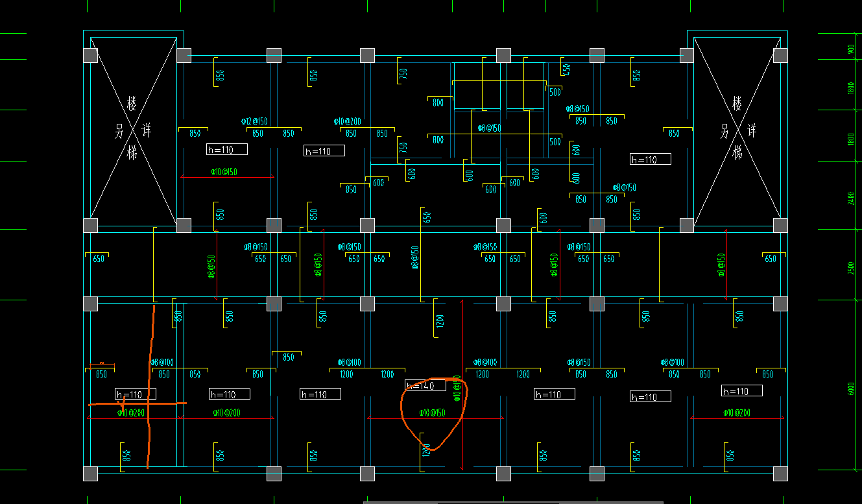Click the Φ10@150 label beneath h=140
Viewport: 862px width, 504px height.
[x=432, y=413]
